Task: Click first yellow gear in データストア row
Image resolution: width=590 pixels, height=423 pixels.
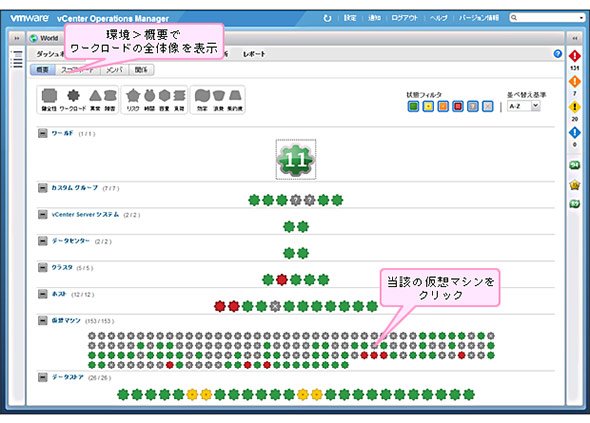Action: click(192, 394)
